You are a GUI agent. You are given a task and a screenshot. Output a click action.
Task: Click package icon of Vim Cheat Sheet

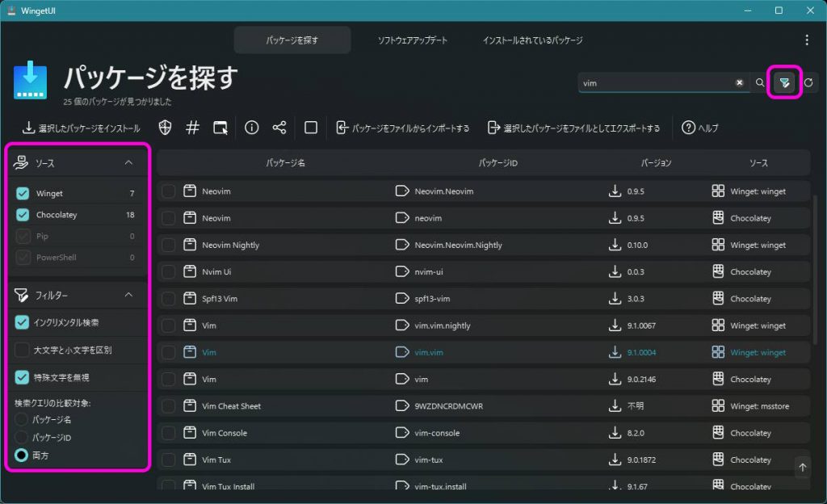point(190,406)
